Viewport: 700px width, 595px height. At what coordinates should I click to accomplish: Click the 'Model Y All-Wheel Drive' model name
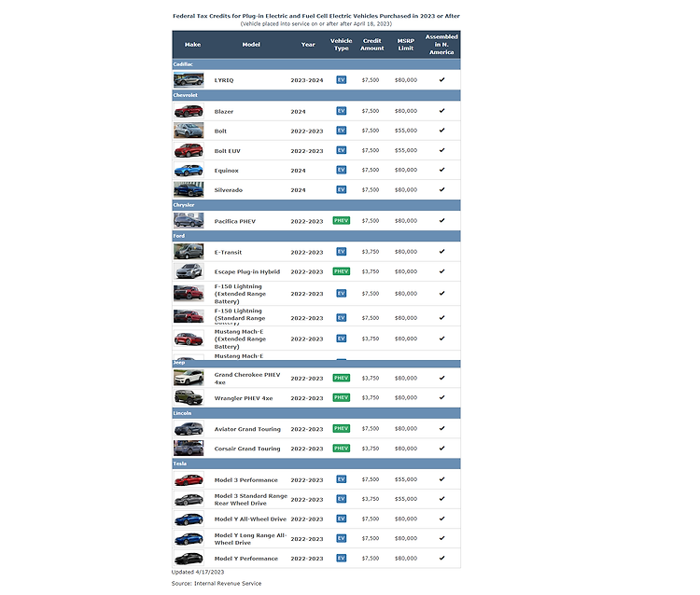(250, 519)
